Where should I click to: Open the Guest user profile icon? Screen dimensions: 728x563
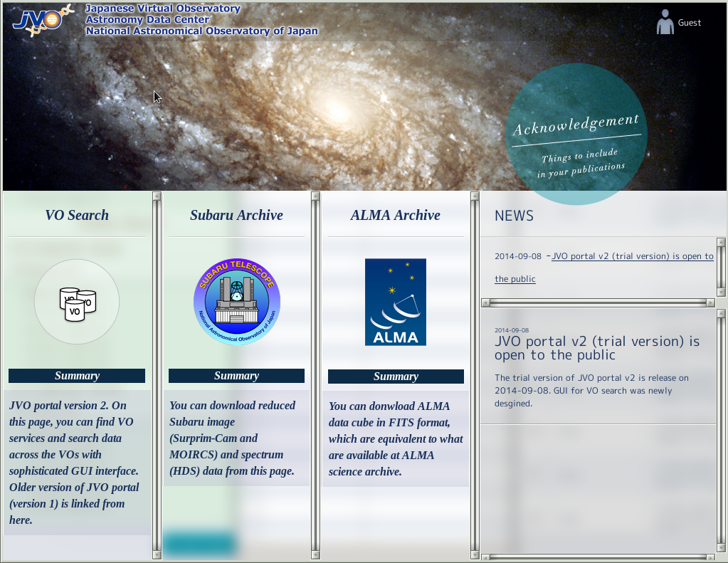point(665,22)
